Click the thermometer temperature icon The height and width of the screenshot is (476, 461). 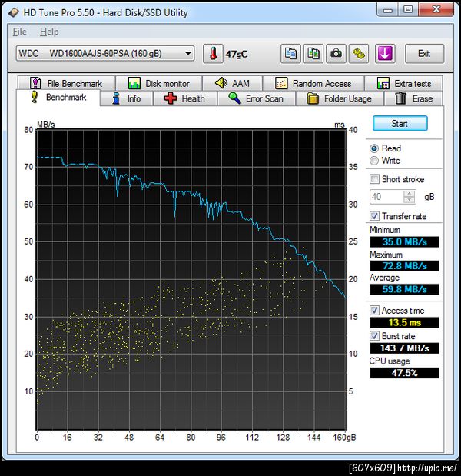point(213,54)
